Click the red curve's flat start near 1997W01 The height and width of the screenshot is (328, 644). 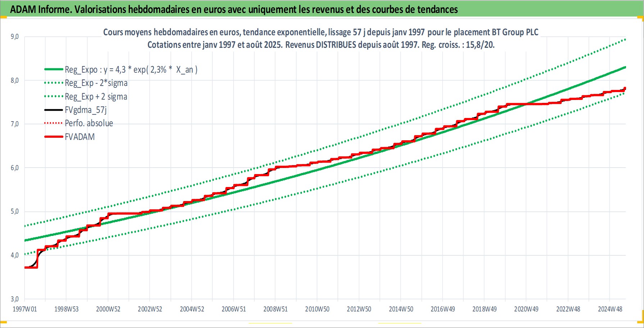pos(31,267)
